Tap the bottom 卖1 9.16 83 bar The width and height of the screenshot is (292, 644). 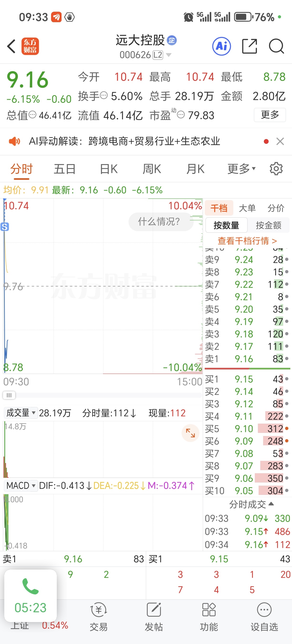73,559
